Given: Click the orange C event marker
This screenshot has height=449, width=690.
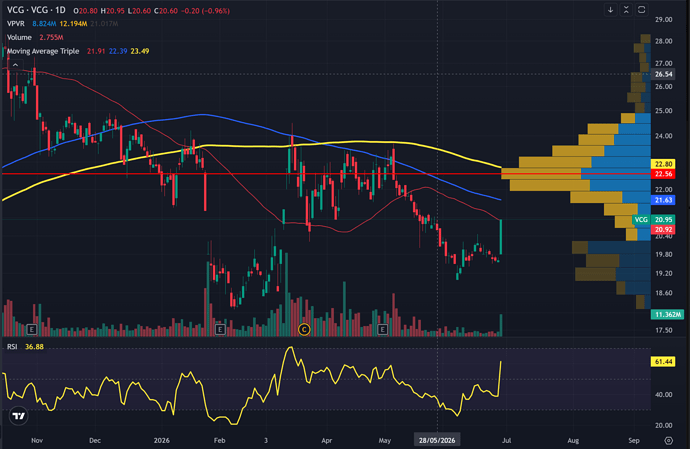Looking at the screenshot, I should (304, 329).
